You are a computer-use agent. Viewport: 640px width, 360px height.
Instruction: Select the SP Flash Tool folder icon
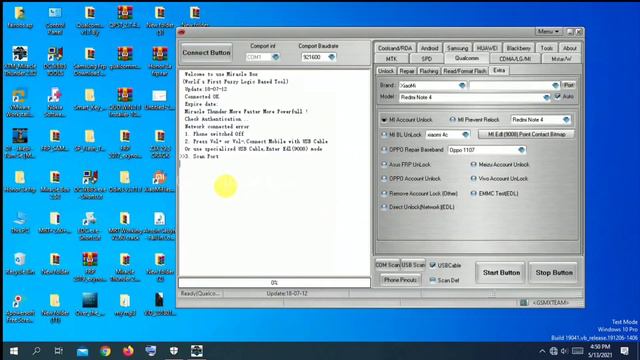point(90,141)
